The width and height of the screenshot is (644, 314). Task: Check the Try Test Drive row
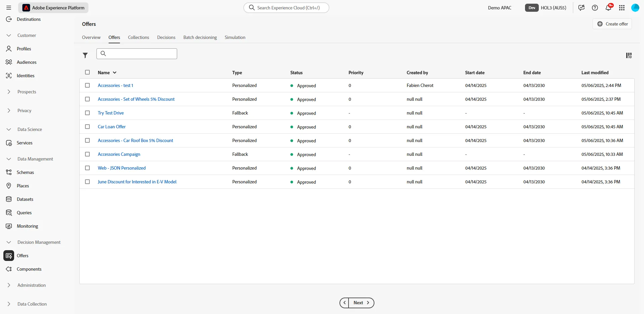[87, 113]
